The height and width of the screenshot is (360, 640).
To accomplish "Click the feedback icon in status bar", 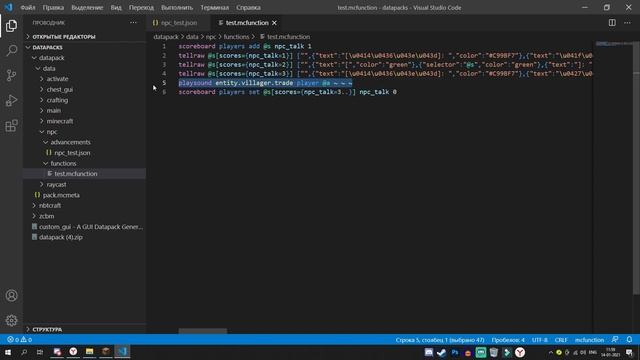I will click(615, 340).
